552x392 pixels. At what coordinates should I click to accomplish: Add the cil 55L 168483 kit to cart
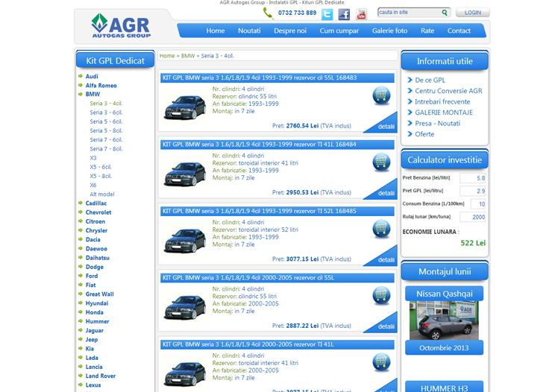(x=381, y=95)
